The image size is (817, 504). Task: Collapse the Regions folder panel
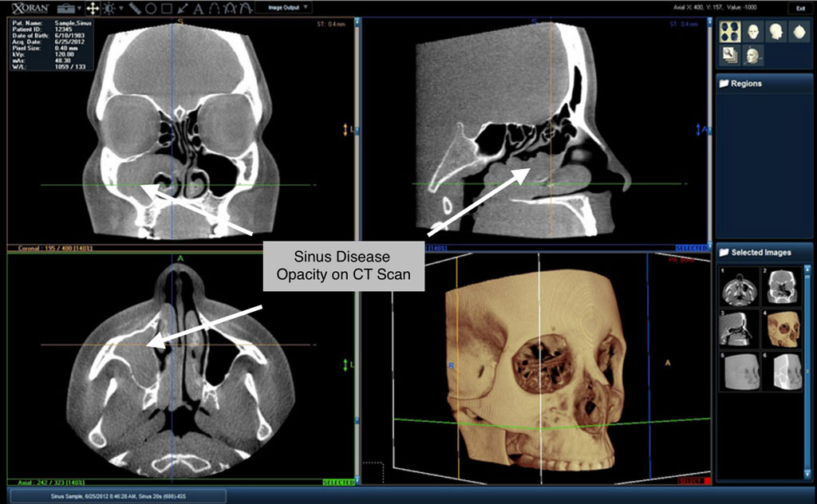coord(723,83)
